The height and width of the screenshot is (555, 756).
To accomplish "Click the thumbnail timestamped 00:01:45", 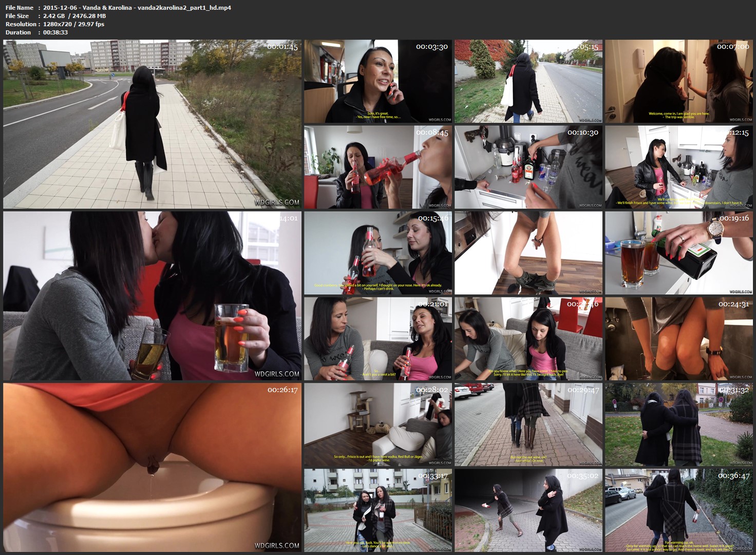I will click(x=152, y=124).
